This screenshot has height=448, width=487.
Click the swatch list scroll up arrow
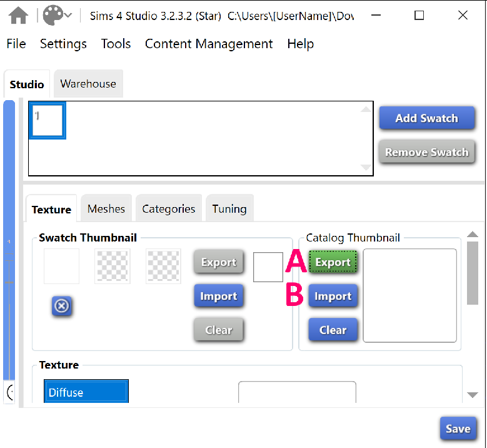point(366,109)
